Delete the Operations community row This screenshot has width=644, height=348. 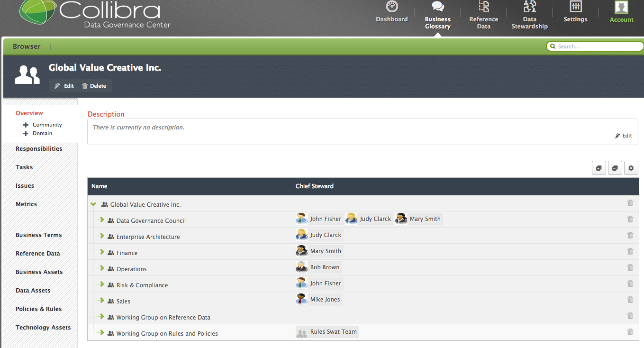tap(630, 267)
